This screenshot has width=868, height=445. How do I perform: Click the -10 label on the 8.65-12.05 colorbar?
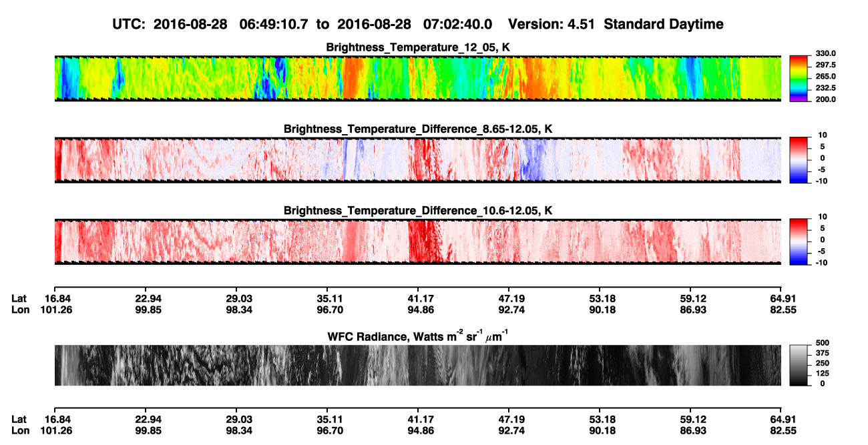click(x=822, y=181)
